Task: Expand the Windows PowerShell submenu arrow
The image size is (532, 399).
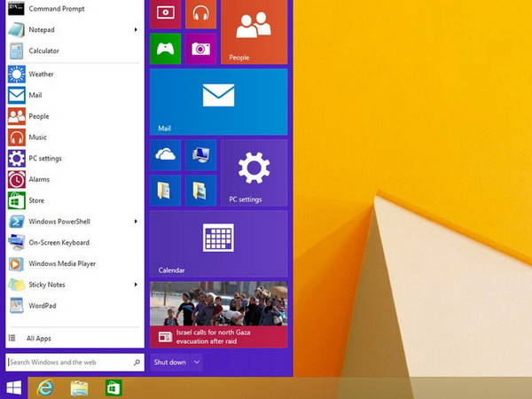Action: point(136,221)
